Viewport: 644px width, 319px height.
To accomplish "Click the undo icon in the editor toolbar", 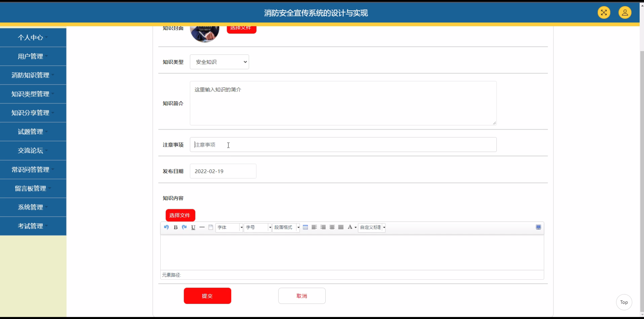I will 166,227.
